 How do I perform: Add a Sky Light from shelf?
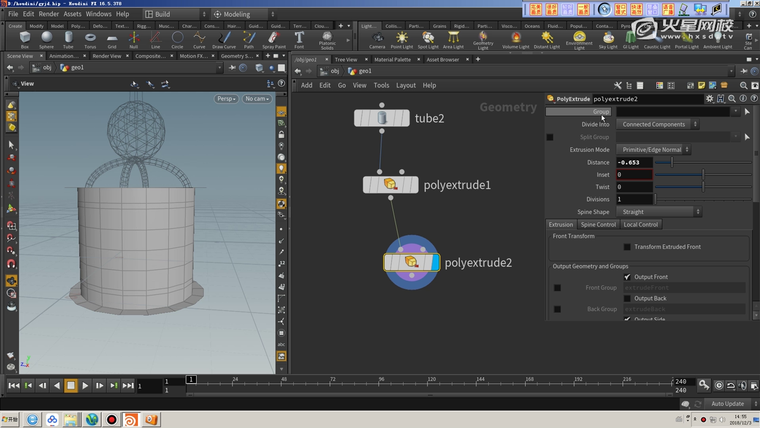(608, 38)
